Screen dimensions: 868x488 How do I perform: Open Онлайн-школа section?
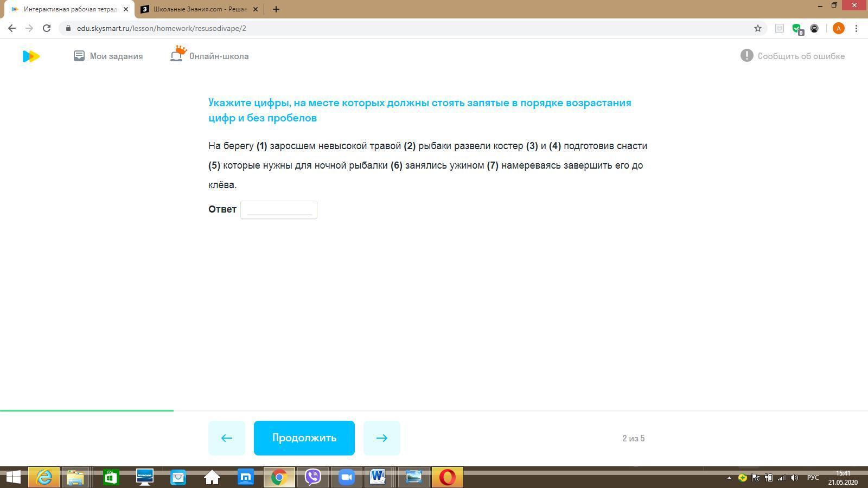click(x=210, y=56)
